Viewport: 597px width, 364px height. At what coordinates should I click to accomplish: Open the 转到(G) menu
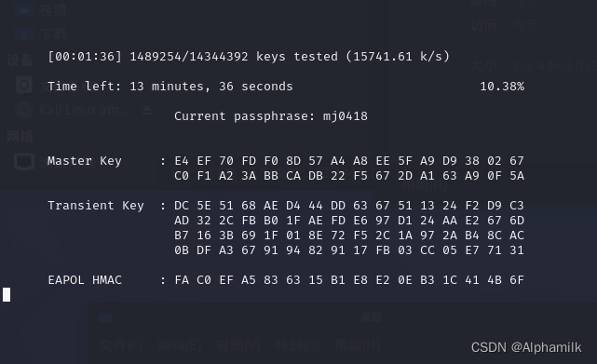click(297, 345)
